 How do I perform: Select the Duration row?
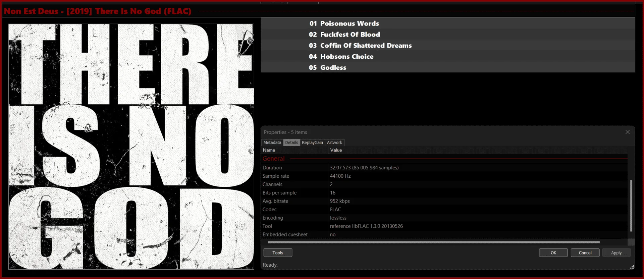coord(444,168)
